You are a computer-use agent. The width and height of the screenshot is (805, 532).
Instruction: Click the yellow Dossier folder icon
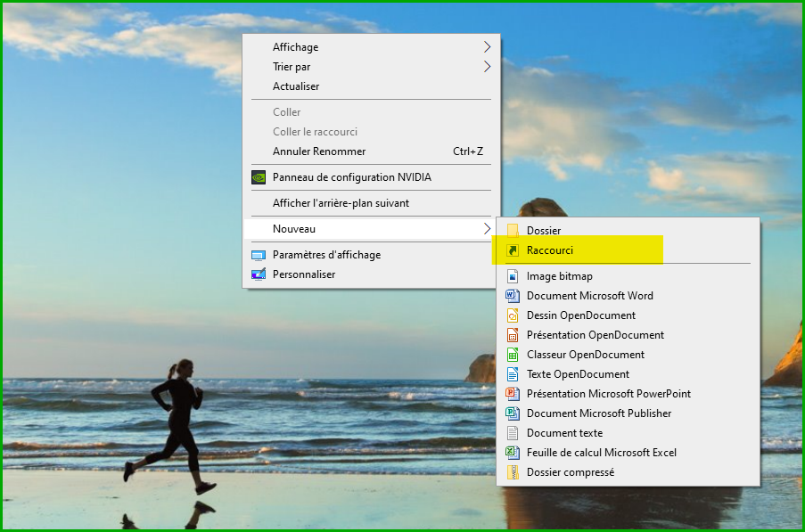pos(513,231)
